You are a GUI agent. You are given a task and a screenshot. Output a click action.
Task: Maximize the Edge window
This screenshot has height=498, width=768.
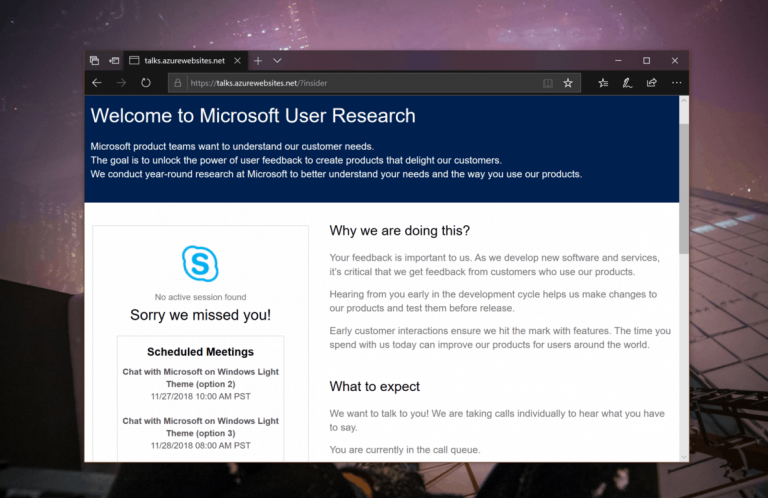(647, 61)
